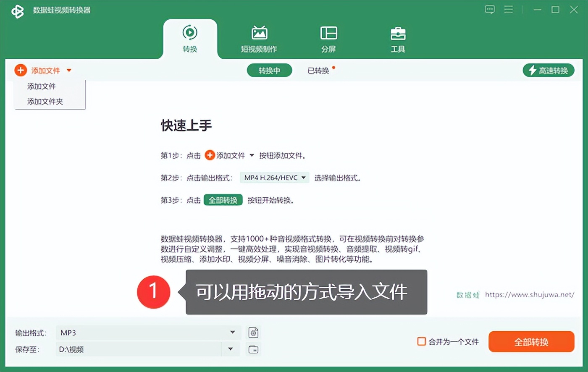588x372 pixels.
Task: Switch to the 已转换 list
Action: [x=318, y=71]
